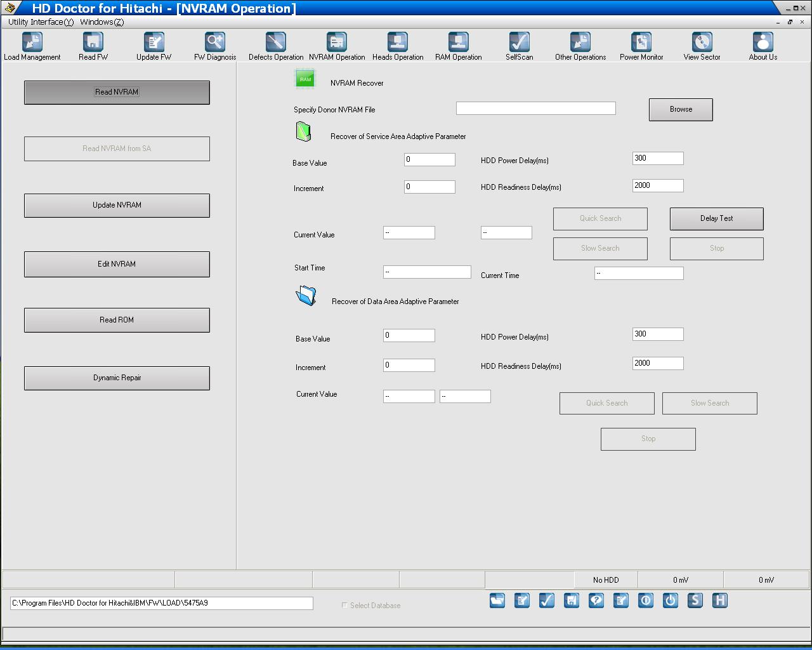The height and width of the screenshot is (650, 812).
Task: Click Stop in the Service Area section
Action: (717, 248)
